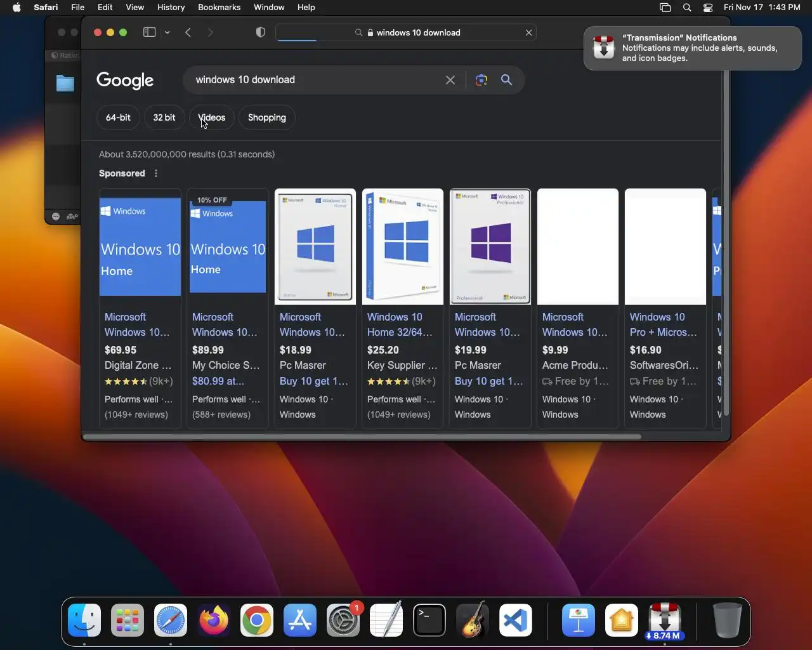Click the results count text
Image resolution: width=812 pixels, height=650 pixels.
pyautogui.click(x=187, y=154)
